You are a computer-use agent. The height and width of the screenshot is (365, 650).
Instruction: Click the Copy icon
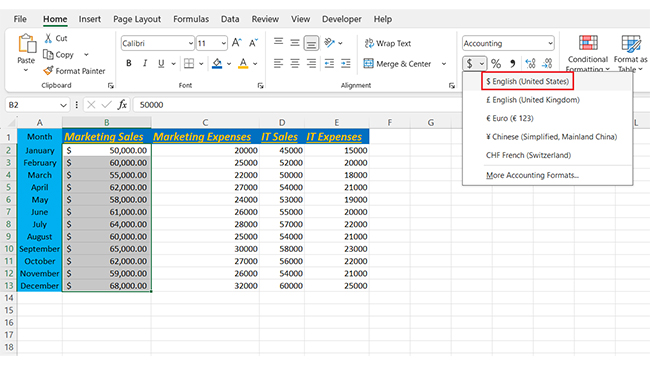[49, 54]
